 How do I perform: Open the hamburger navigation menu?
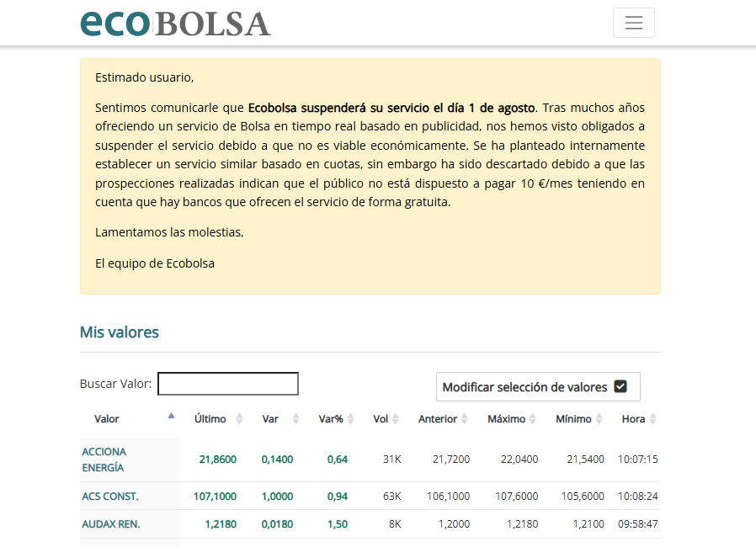634,23
